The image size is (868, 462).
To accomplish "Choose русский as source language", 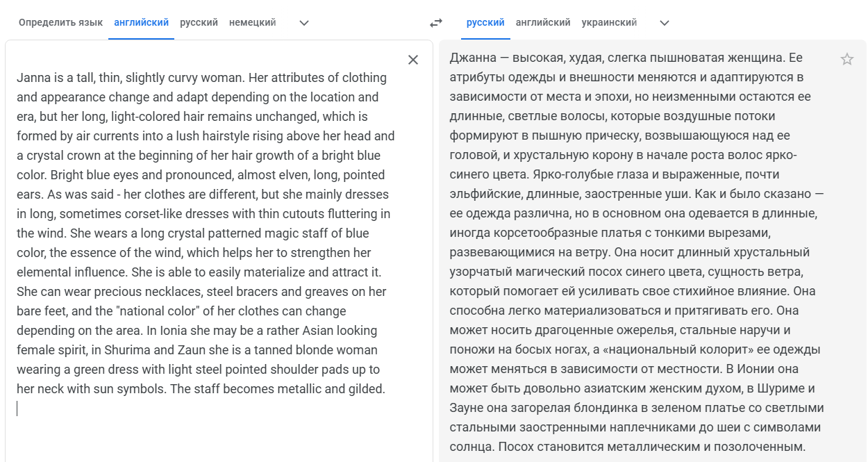I will tap(199, 22).
